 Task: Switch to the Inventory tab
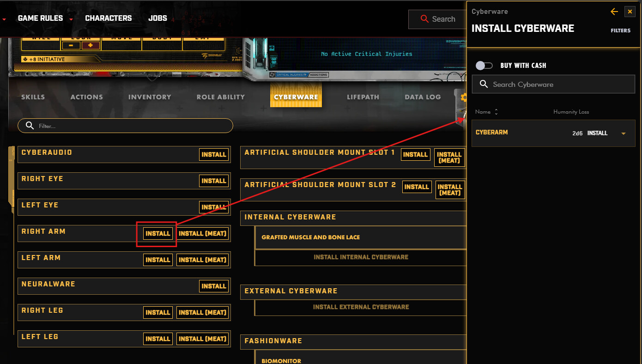(150, 97)
